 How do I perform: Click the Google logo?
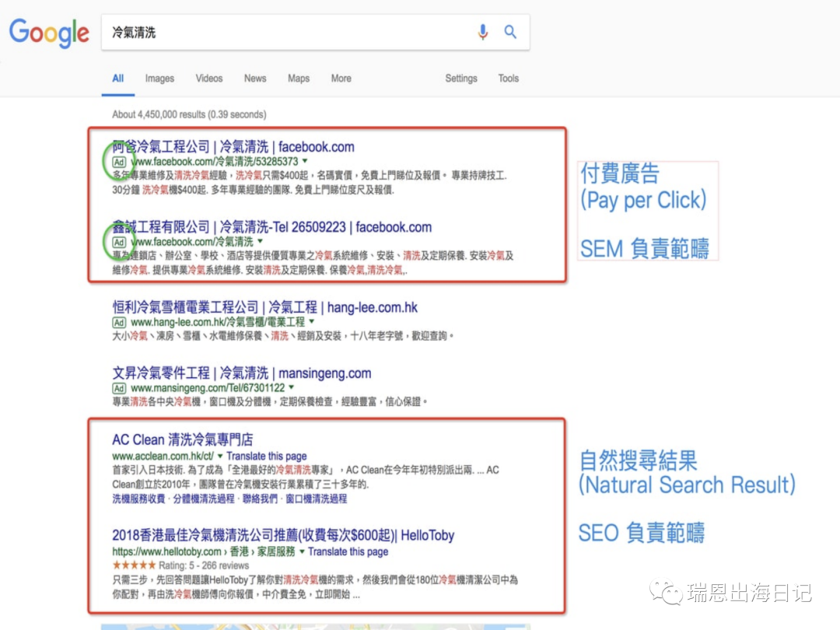49,32
